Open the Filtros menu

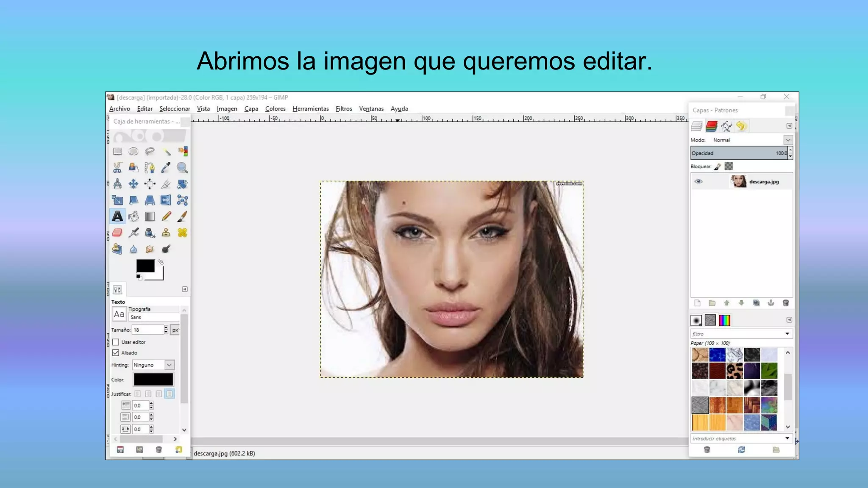[x=344, y=109]
